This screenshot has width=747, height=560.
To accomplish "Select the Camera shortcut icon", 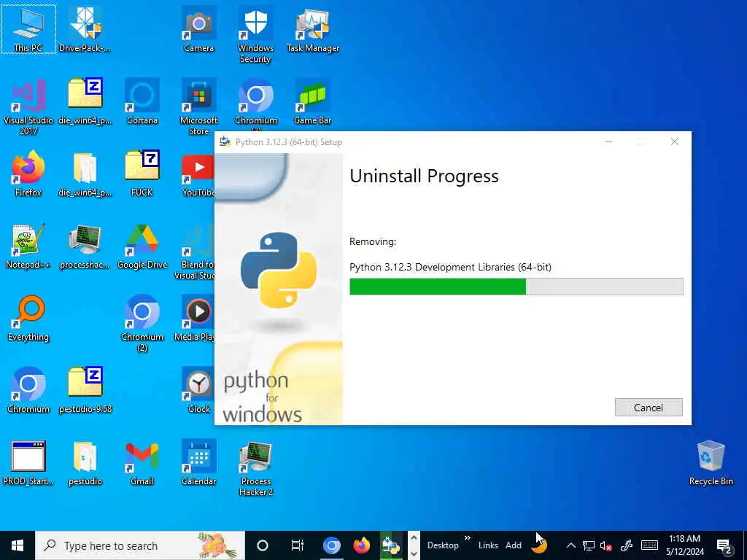I will [x=198, y=29].
